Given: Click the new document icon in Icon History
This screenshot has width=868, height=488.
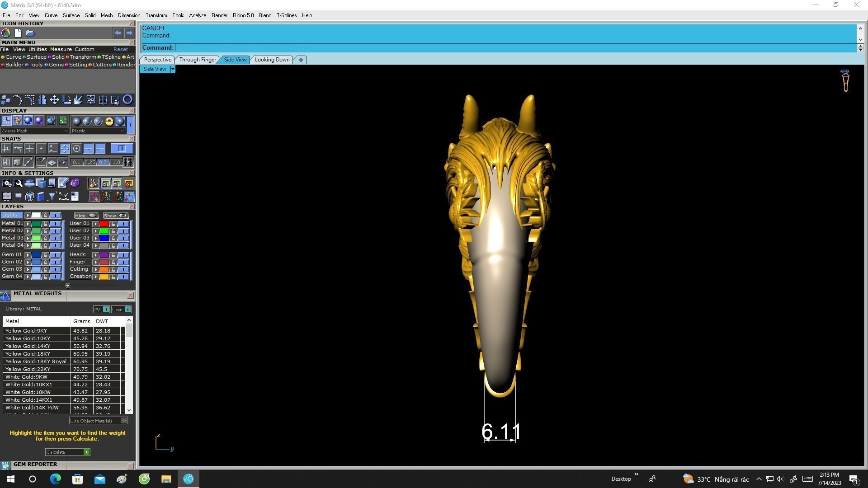Looking at the screenshot, I should (18, 33).
